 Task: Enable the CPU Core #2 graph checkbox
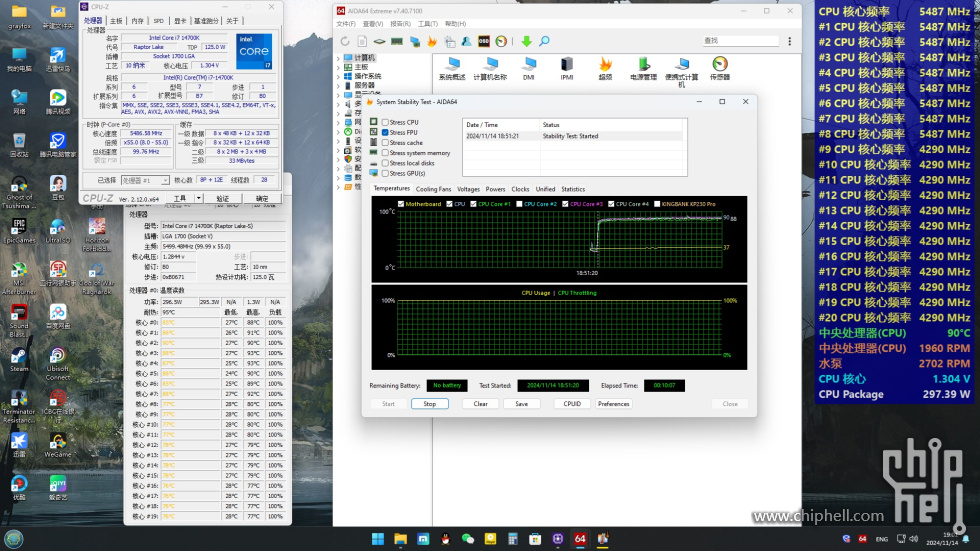coord(519,204)
